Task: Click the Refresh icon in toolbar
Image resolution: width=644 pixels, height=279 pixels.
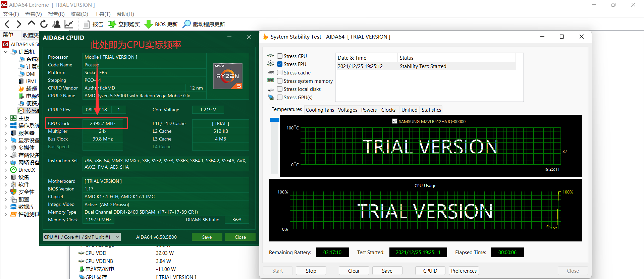Action: [44, 24]
